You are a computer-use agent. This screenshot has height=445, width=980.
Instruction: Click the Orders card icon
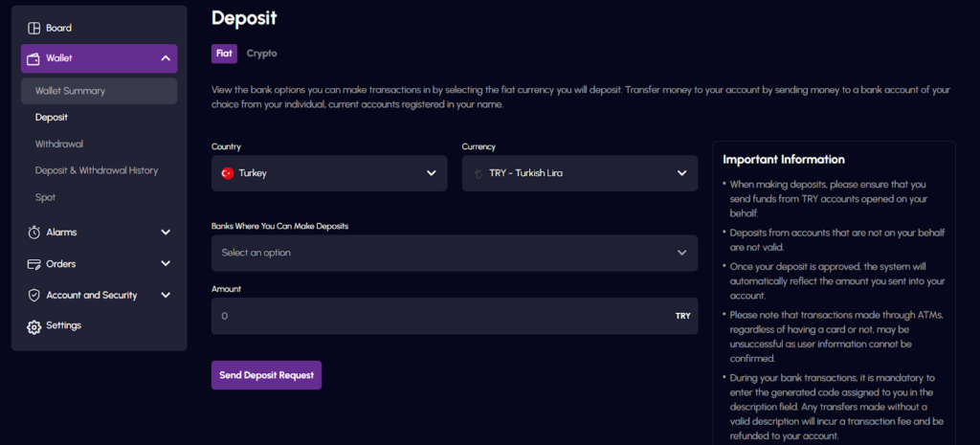pyautogui.click(x=33, y=264)
